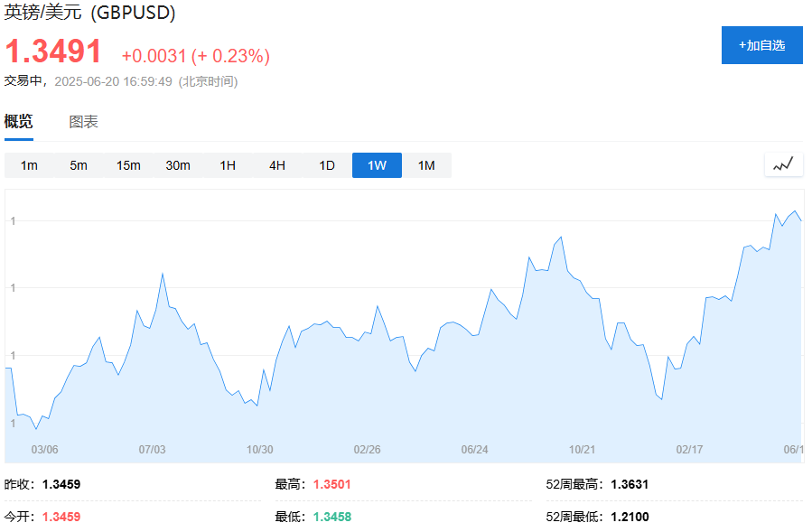
Task: Select the 5m timeframe
Action: point(79,165)
